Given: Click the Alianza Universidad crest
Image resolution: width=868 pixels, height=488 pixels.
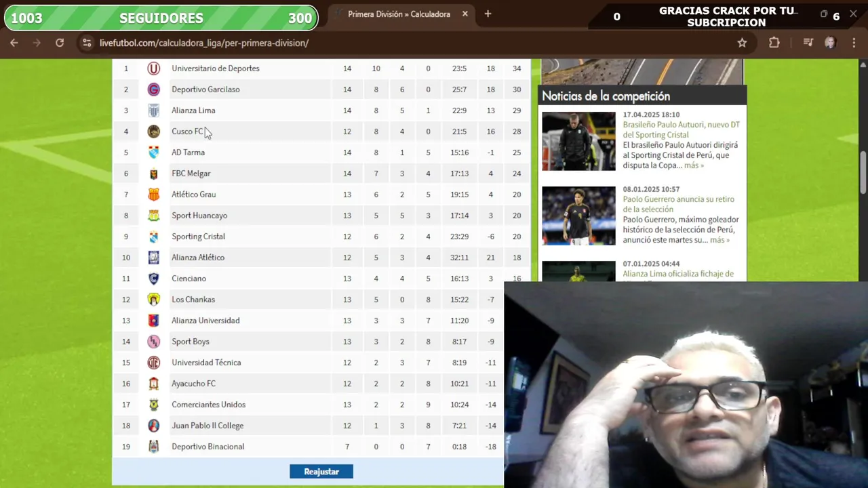Looking at the screenshot, I should [x=154, y=321].
